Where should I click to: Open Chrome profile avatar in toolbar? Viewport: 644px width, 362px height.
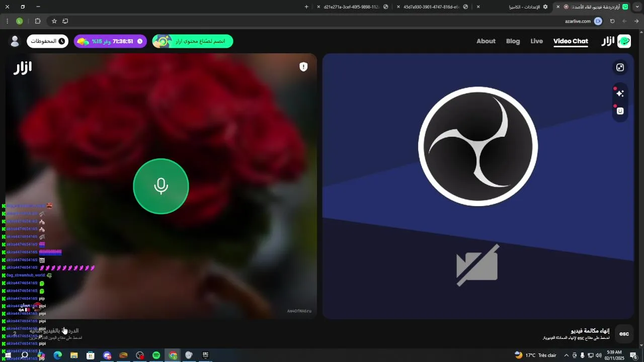tap(20, 21)
